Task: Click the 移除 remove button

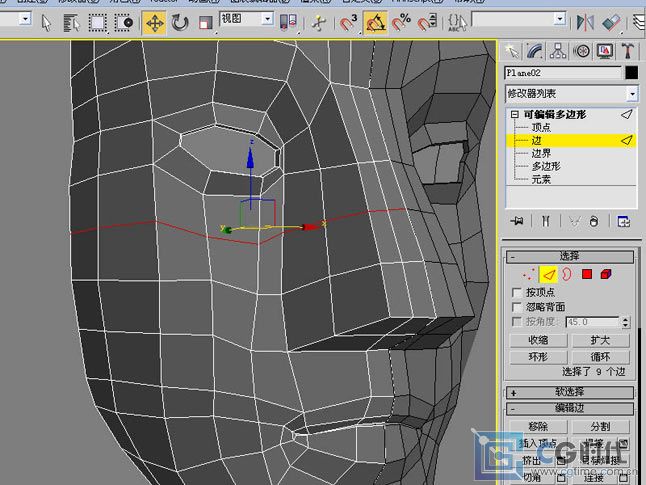Action: tap(538, 426)
